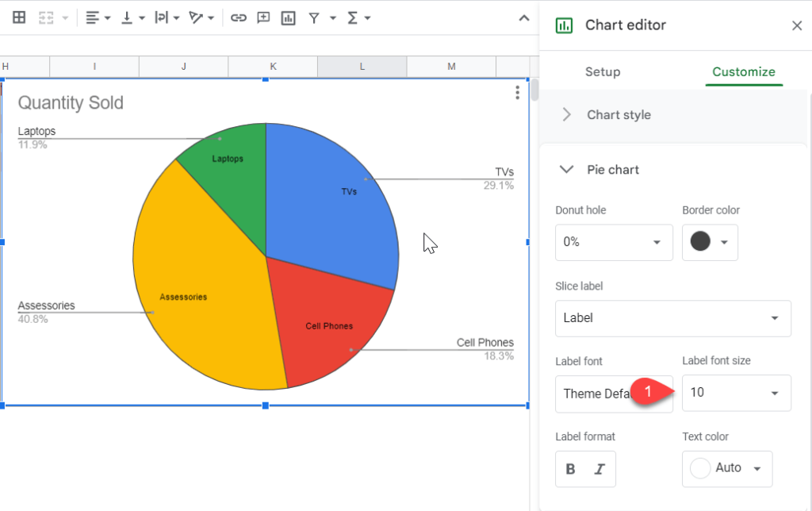Open text rotation options
Screen dimensions: 812x511
point(201,17)
